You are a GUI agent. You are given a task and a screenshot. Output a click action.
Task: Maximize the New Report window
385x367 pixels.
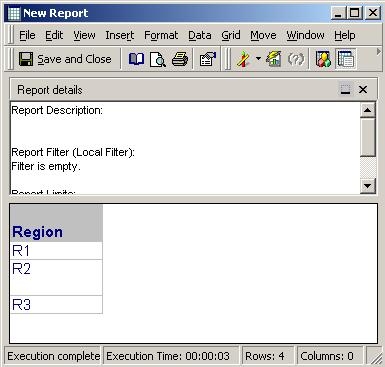pos(355,13)
